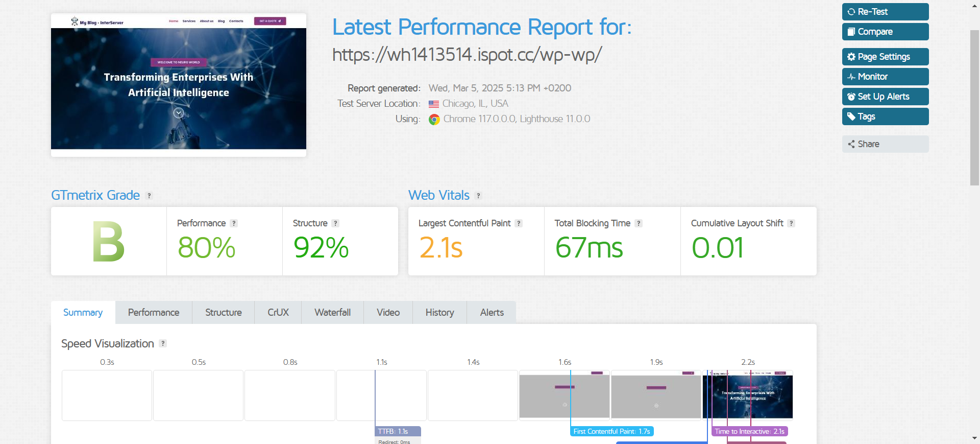Viewport: 980px width, 444px height.
Task: Open Largest Contentful Paint help icon
Action: pos(519,223)
